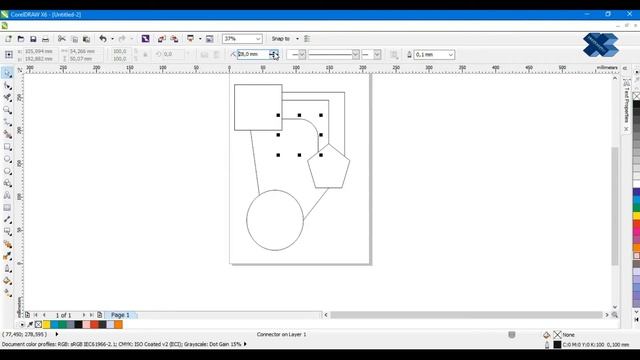Click the rounded corner value field
This screenshot has height=360, width=640.
253,54
